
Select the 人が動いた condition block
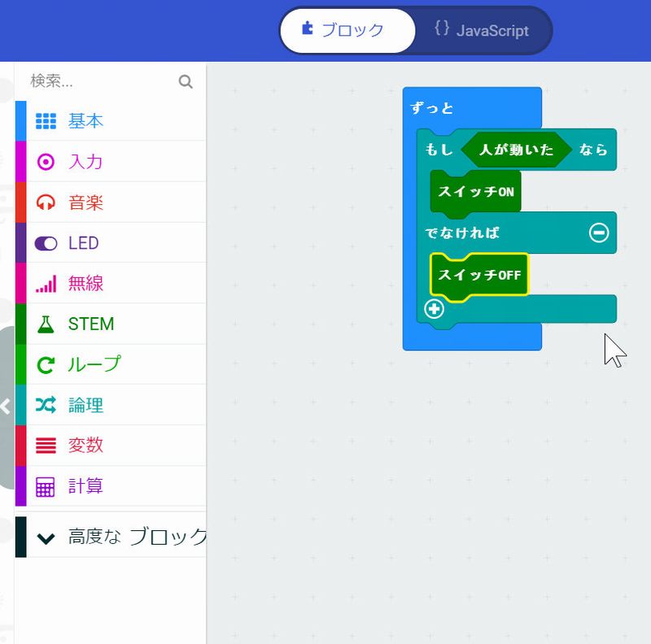[516, 150]
